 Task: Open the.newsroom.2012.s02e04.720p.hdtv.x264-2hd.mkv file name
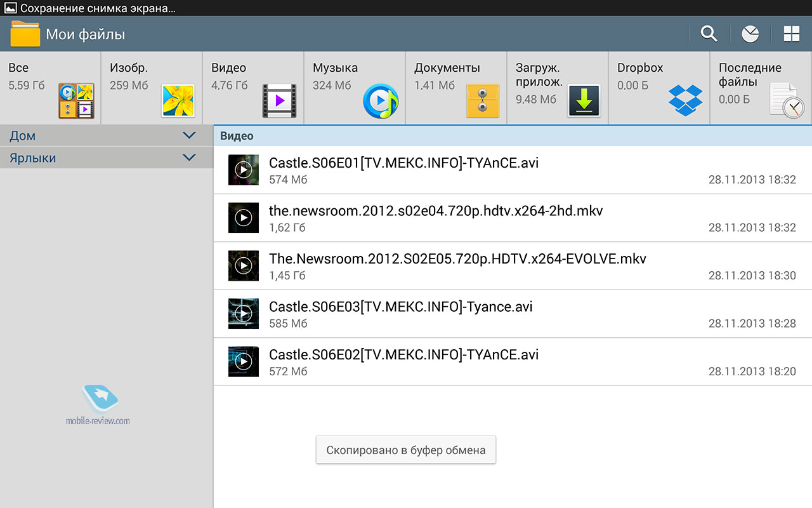coord(436,211)
